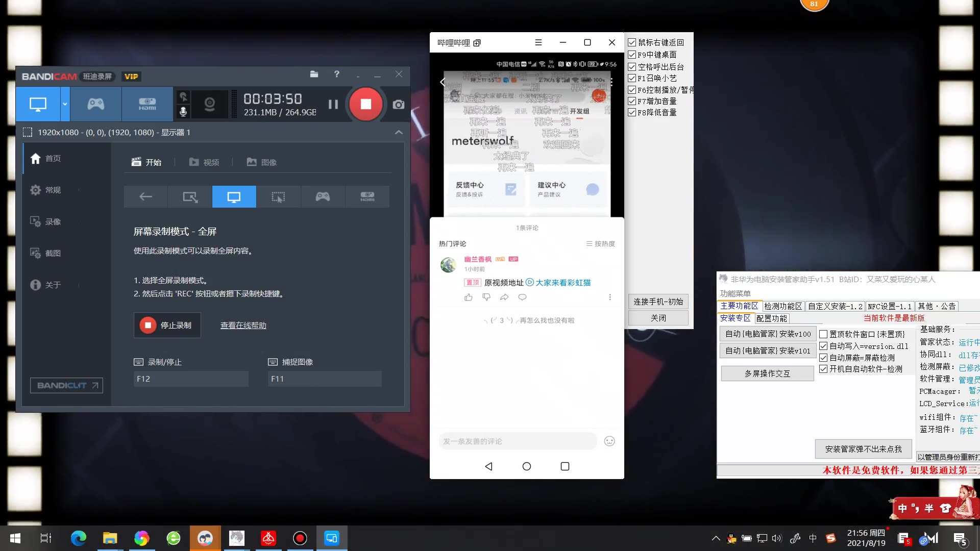Open more options for 幽兰香枫 comment

[610, 297]
